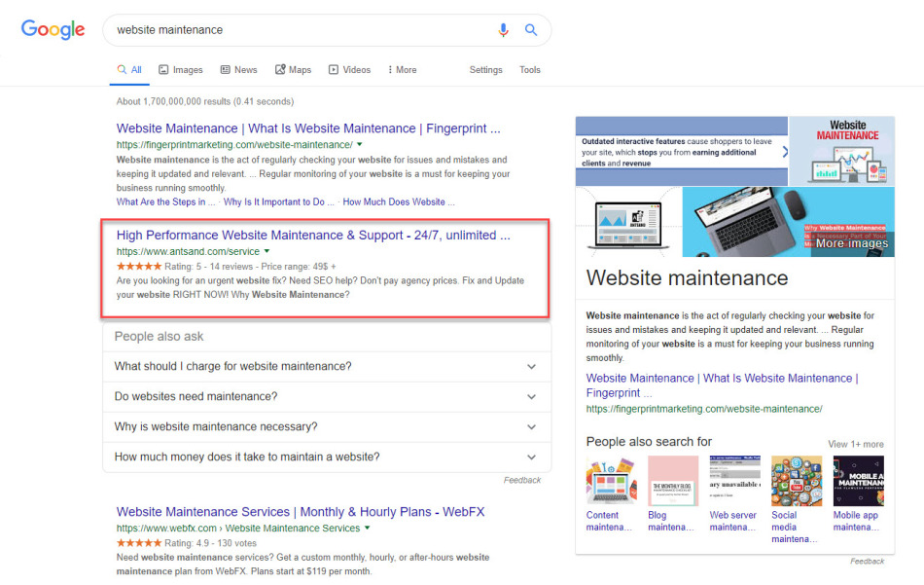Expand 'How much money does it take' question
Image resolution: width=924 pixels, height=585 pixels.
(x=326, y=457)
